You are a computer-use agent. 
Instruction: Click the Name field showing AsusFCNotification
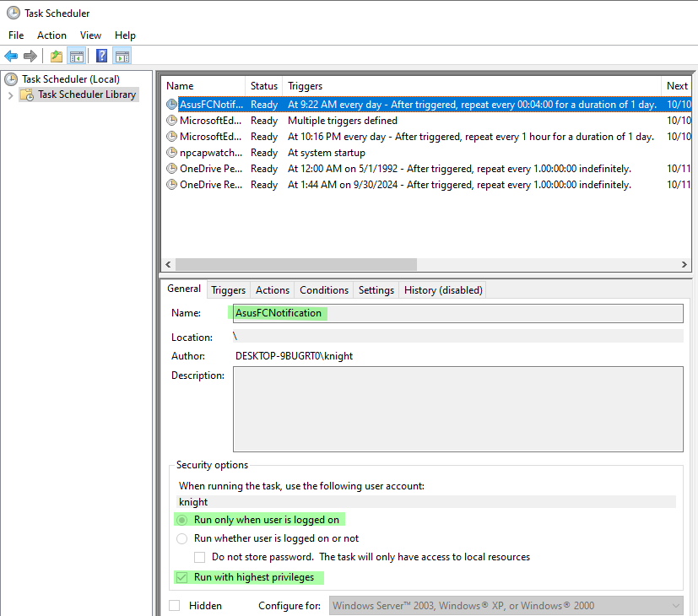(458, 313)
